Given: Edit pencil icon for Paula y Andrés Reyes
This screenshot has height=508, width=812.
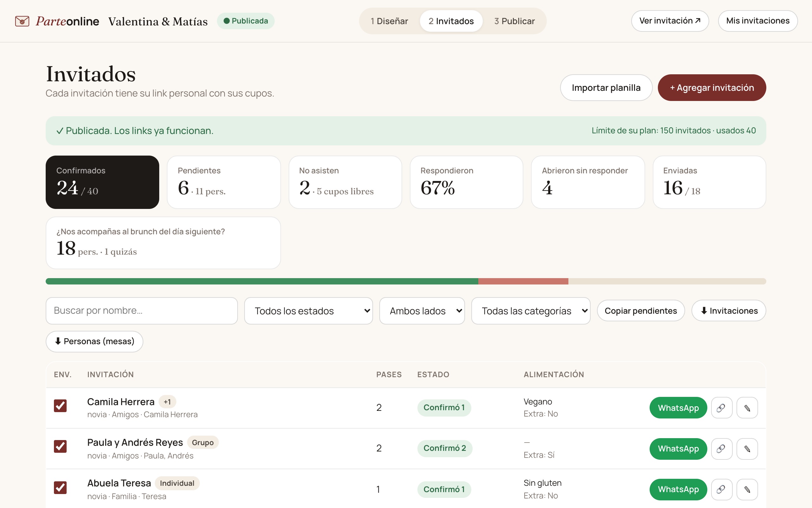Looking at the screenshot, I should [747, 449].
